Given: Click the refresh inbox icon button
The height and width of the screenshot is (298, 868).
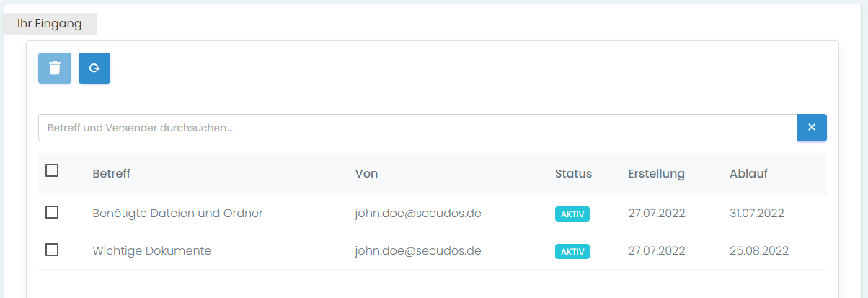Looking at the screenshot, I should (x=94, y=69).
